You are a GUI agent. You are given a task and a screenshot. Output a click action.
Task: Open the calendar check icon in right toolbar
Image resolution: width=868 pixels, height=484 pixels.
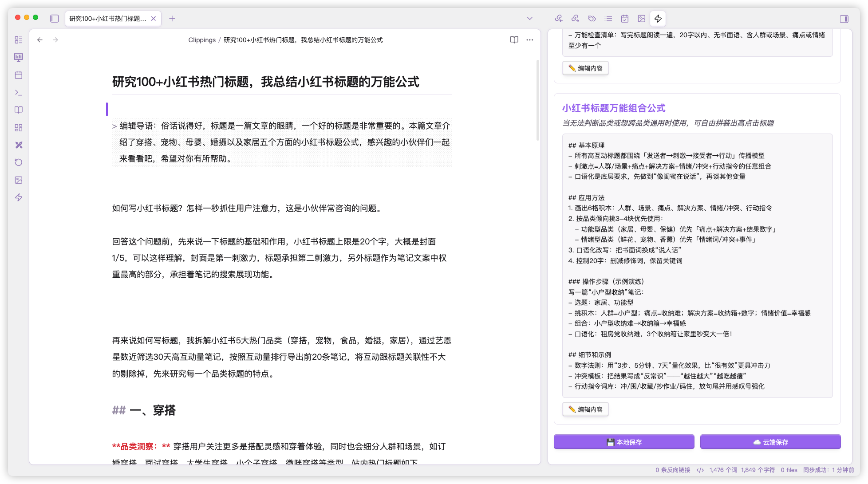pyautogui.click(x=625, y=19)
